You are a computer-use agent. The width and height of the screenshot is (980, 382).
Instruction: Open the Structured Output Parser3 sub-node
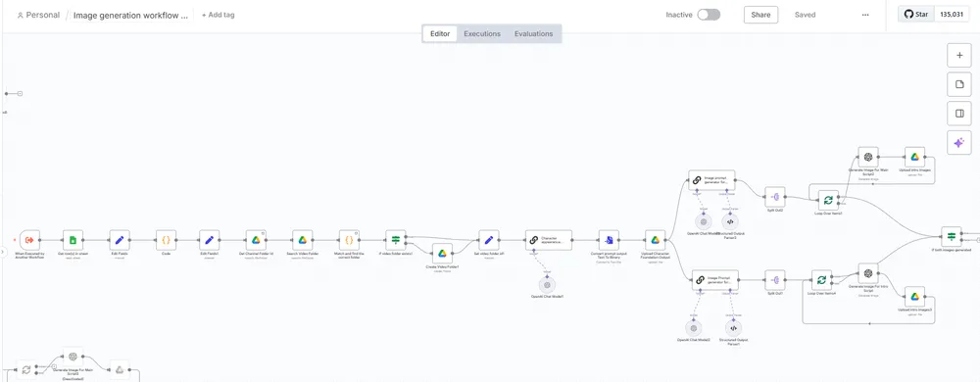tap(729, 221)
